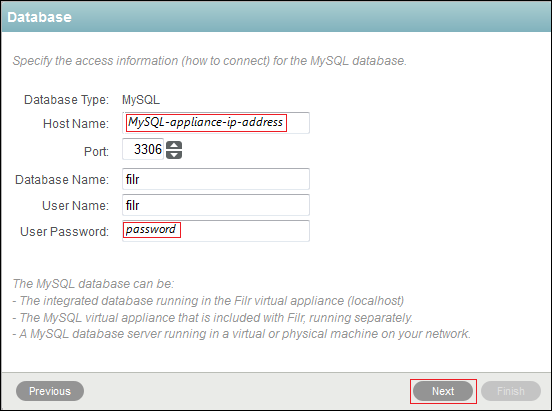Click the User Password label
The image size is (552, 411).
(64, 231)
